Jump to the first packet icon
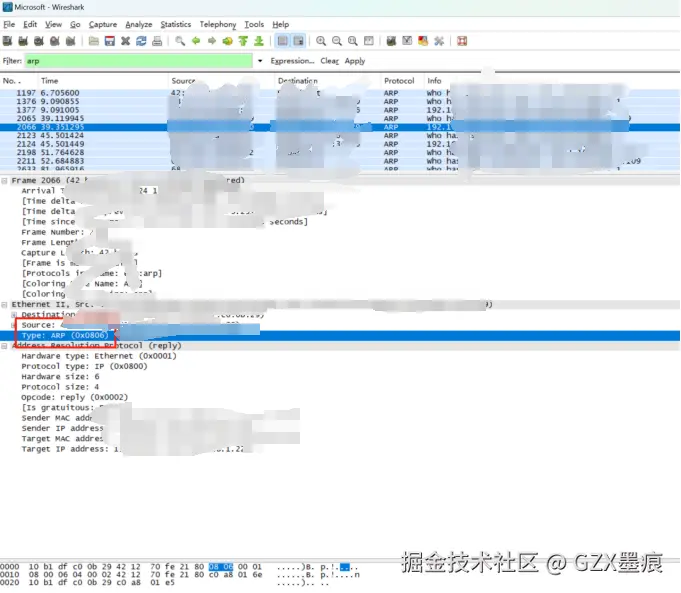 pos(243,41)
